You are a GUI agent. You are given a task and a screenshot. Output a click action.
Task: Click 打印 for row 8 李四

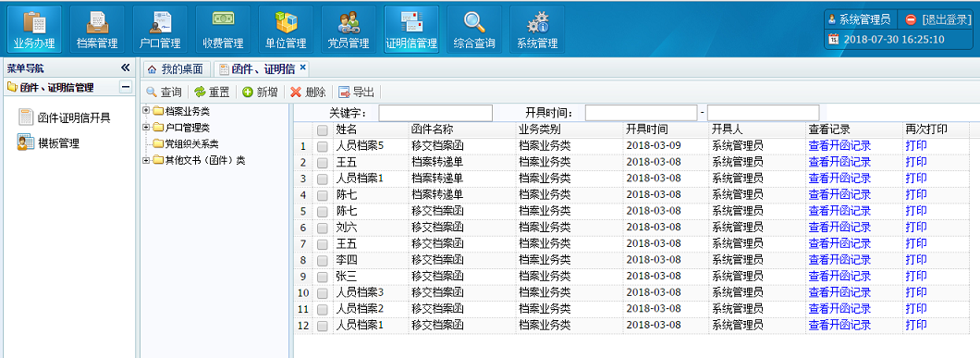pyautogui.click(x=916, y=260)
